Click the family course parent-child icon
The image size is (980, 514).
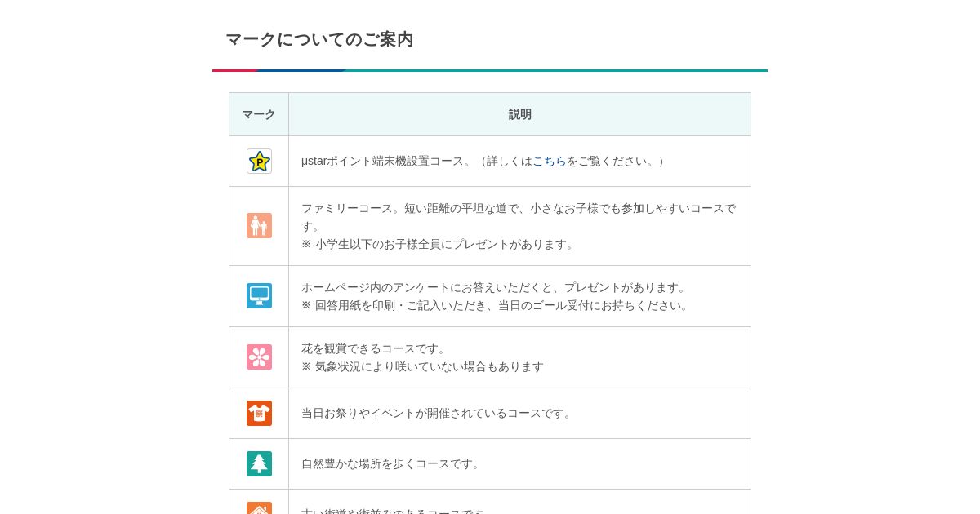(x=259, y=226)
